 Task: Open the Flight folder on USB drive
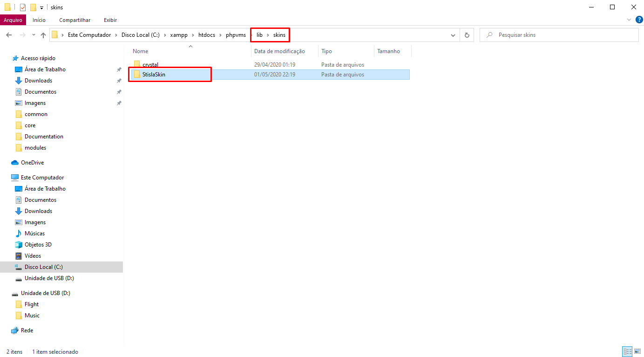(32, 304)
